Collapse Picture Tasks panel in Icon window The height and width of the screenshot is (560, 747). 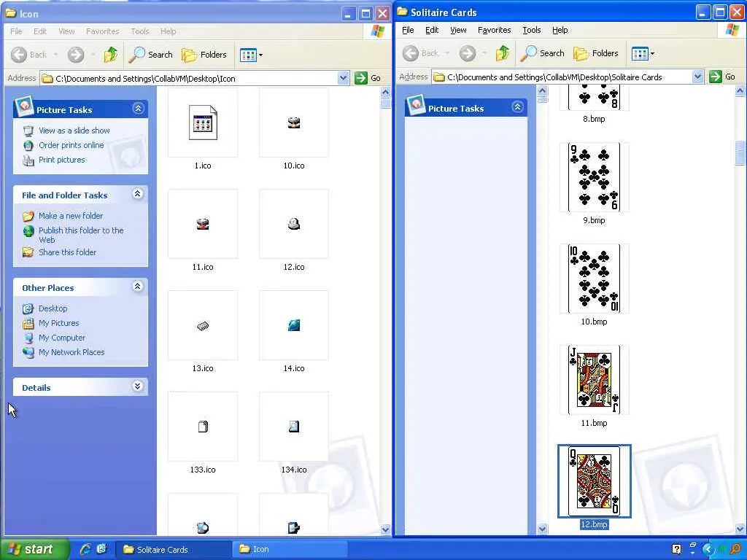138,109
